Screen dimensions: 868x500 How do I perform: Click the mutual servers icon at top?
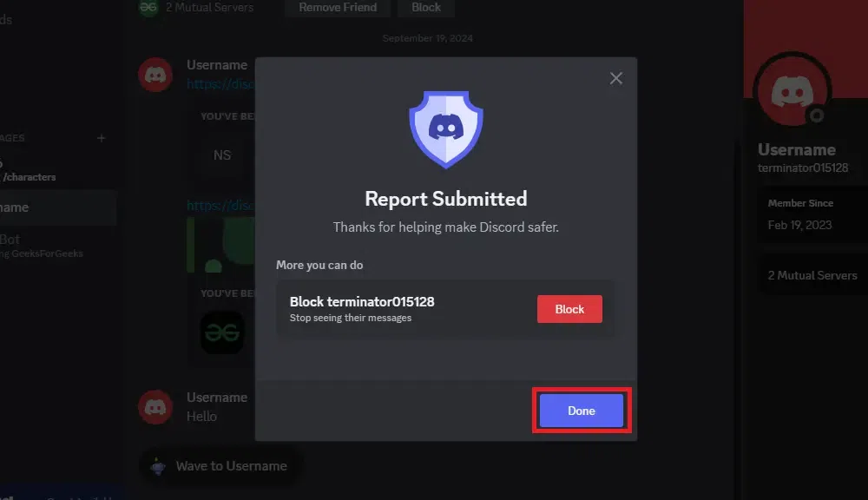click(x=148, y=8)
